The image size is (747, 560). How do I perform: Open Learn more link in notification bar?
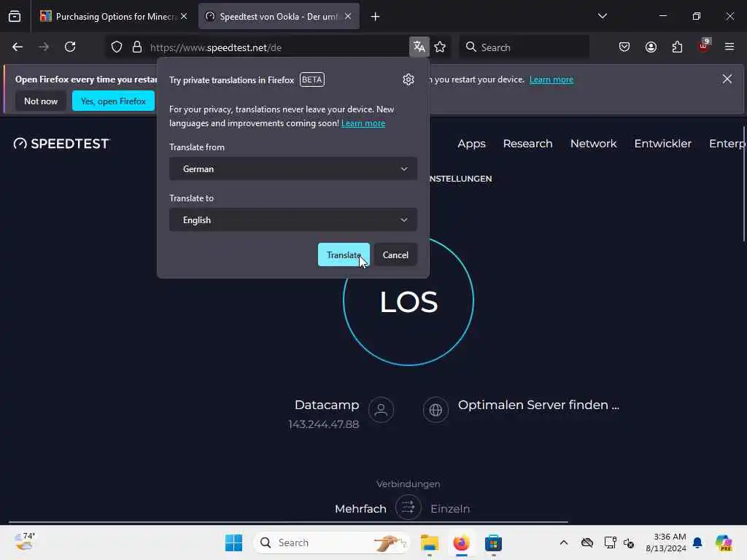[x=551, y=79]
